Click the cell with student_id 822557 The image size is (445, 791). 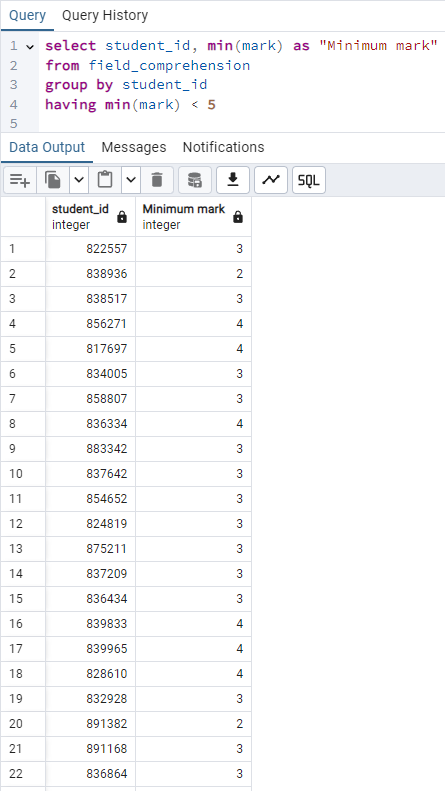pos(90,249)
